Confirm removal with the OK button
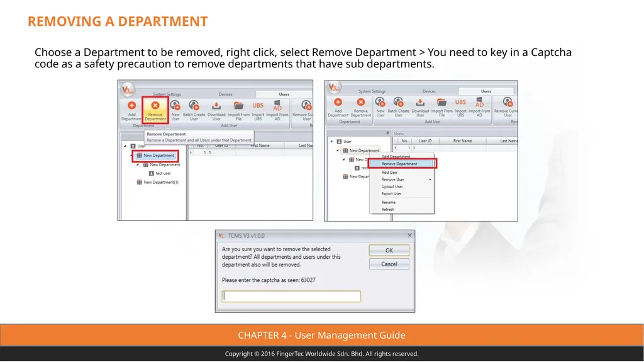The width and height of the screenshot is (644, 362). 389,250
